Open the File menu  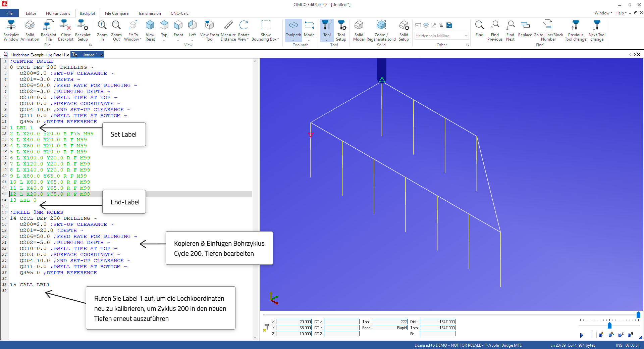point(9,13)
